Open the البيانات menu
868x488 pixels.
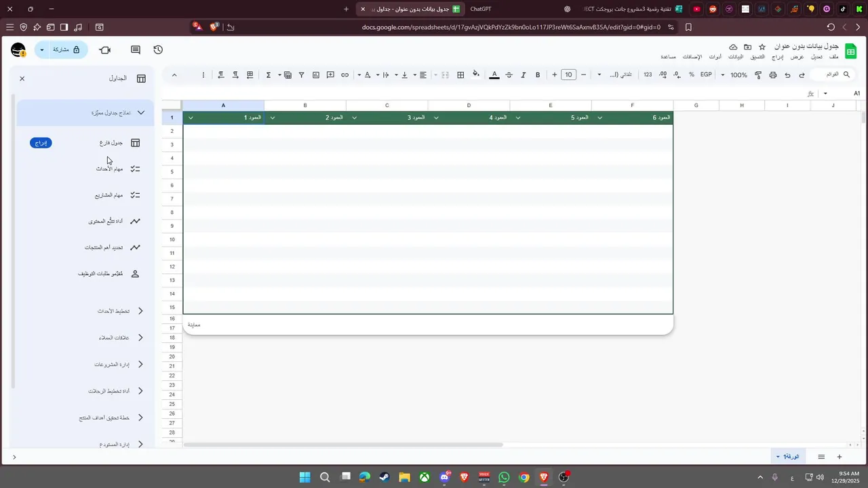[x=734, y=57]
